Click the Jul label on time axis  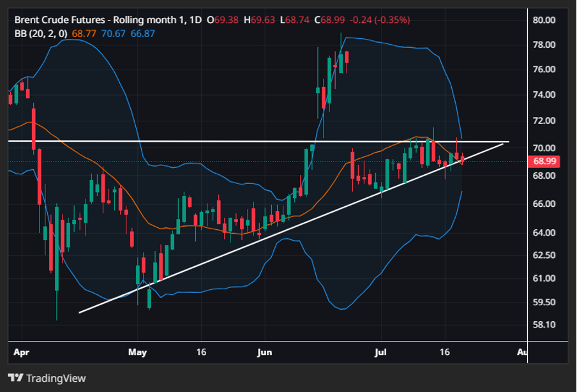[380, 352]
